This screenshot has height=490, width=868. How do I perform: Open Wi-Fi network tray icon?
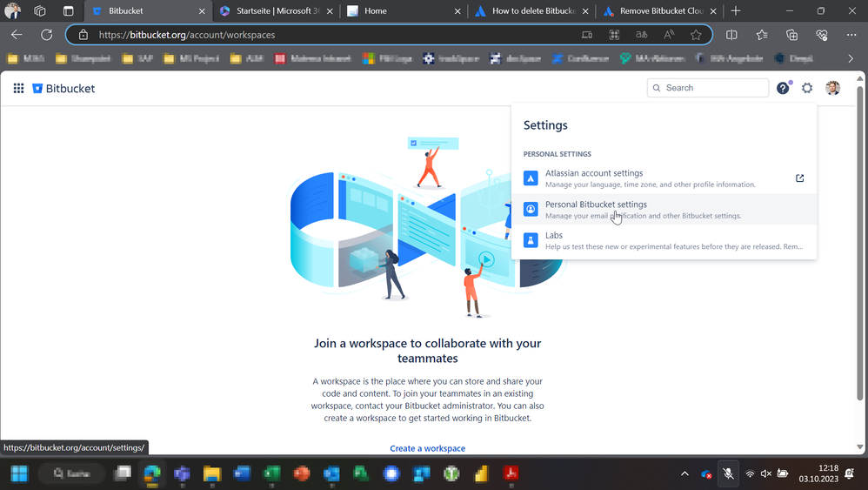point(750,473)
